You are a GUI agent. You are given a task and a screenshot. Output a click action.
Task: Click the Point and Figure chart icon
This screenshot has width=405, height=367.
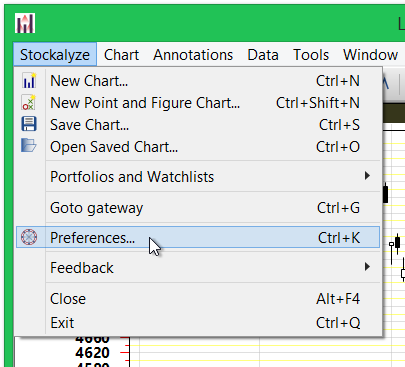tap(29, 103)
